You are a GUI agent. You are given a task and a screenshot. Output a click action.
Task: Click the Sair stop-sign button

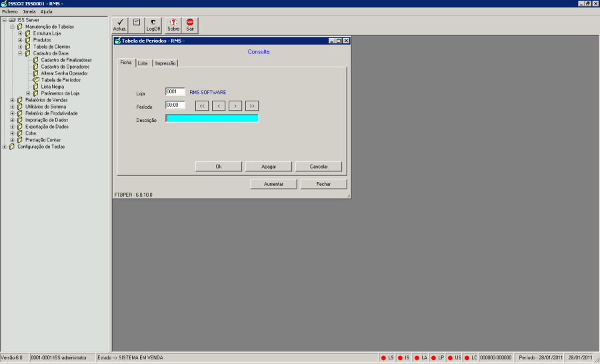click(x=190, y=25)
